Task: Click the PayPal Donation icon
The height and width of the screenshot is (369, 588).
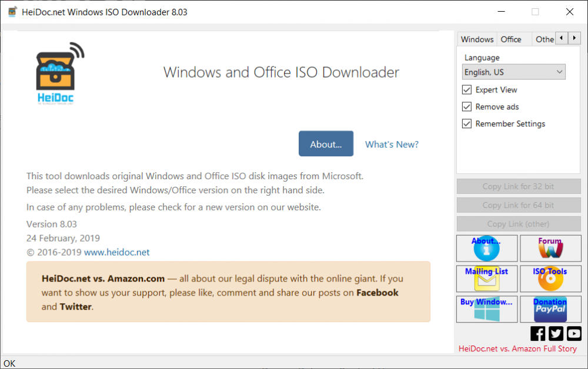Action: point(550,310)
